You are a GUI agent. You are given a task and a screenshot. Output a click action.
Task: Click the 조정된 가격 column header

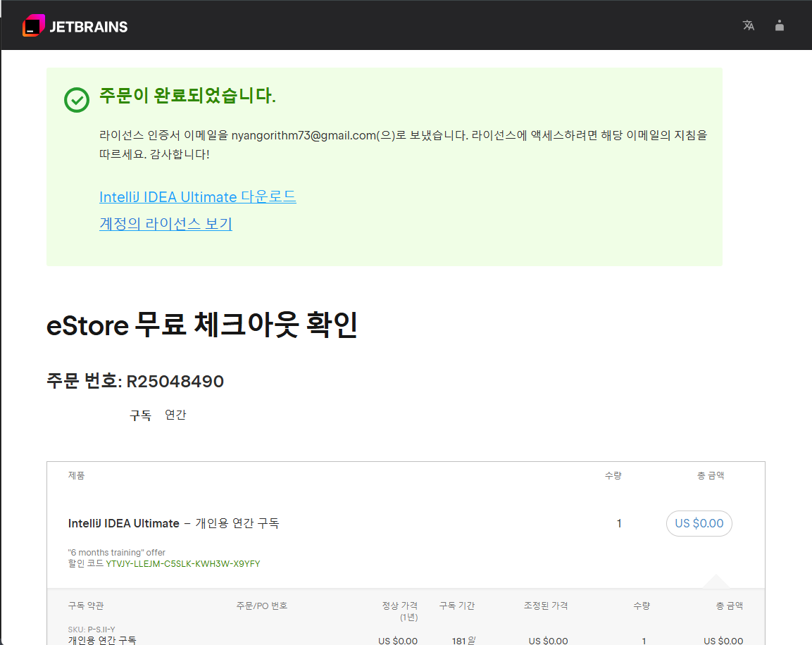click(x=546, y=606)
